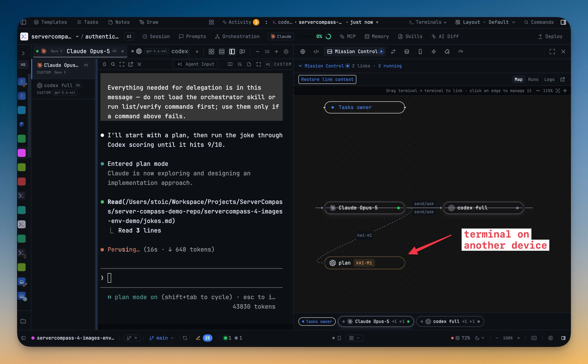Open terminal settings gear
Image resolution: width=588 pixels, height=364 pixels.
286,52
